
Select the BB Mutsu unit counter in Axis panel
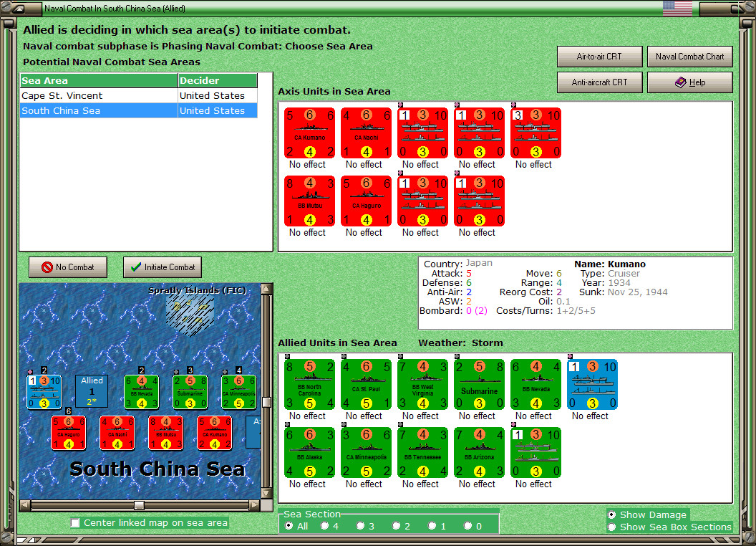(309, 201)
